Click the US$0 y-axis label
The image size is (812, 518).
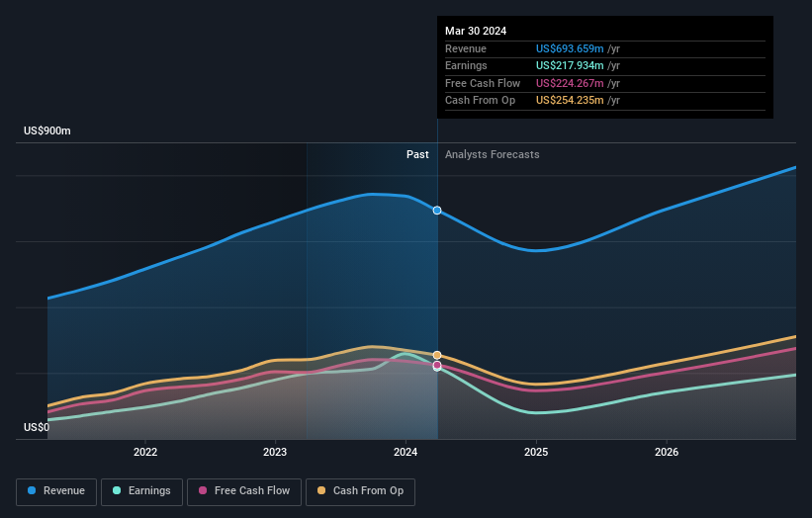point(37,427)
